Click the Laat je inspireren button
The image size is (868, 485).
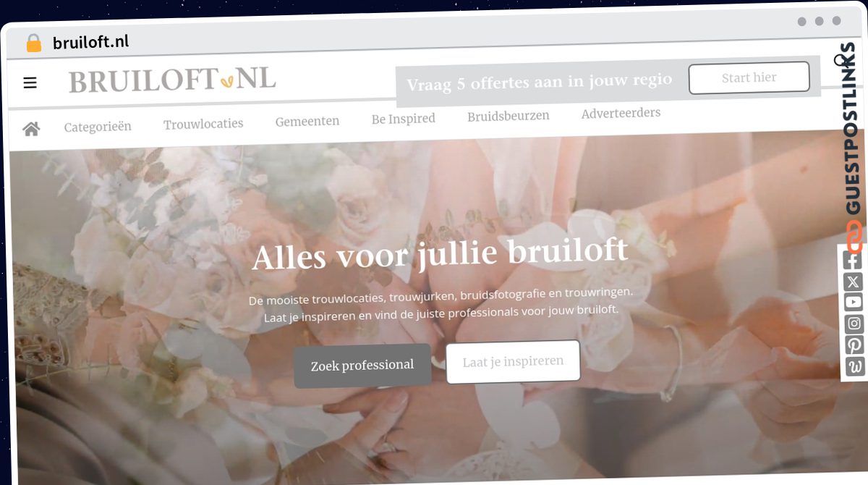513,361
